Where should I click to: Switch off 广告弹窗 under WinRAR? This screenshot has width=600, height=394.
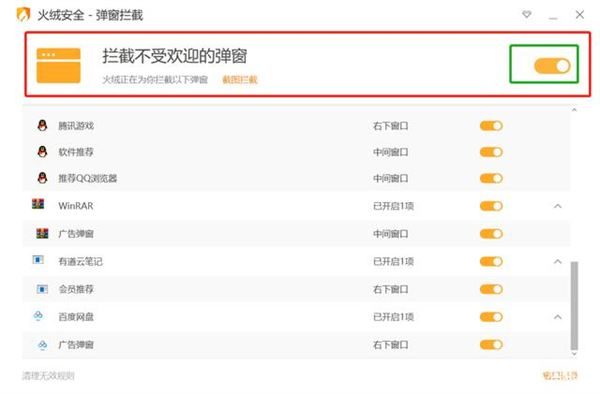click(491, 234)
